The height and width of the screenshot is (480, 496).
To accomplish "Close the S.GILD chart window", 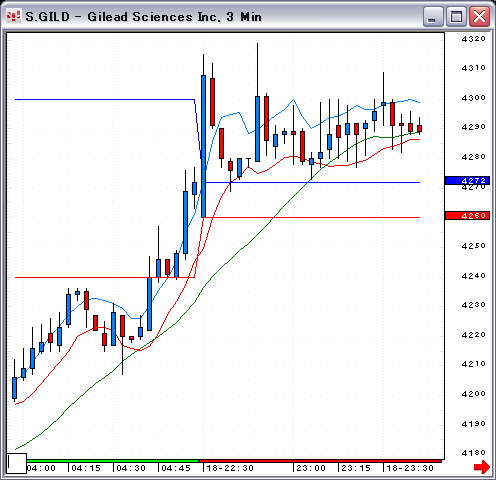I will 479,16.
